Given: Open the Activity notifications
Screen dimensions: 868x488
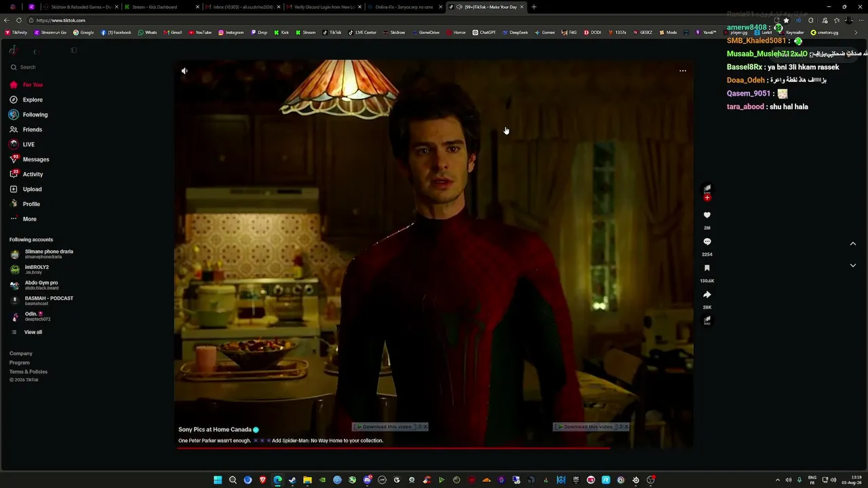Looking at the screenshot, I should [26, 174].
